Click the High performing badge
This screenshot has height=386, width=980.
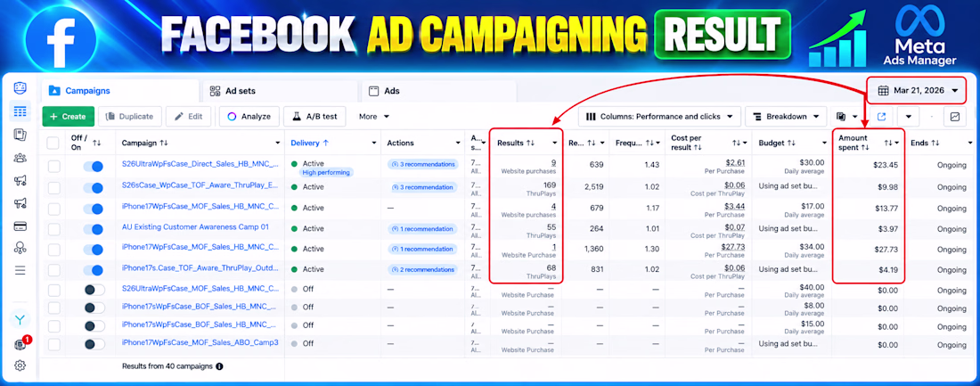326,173
